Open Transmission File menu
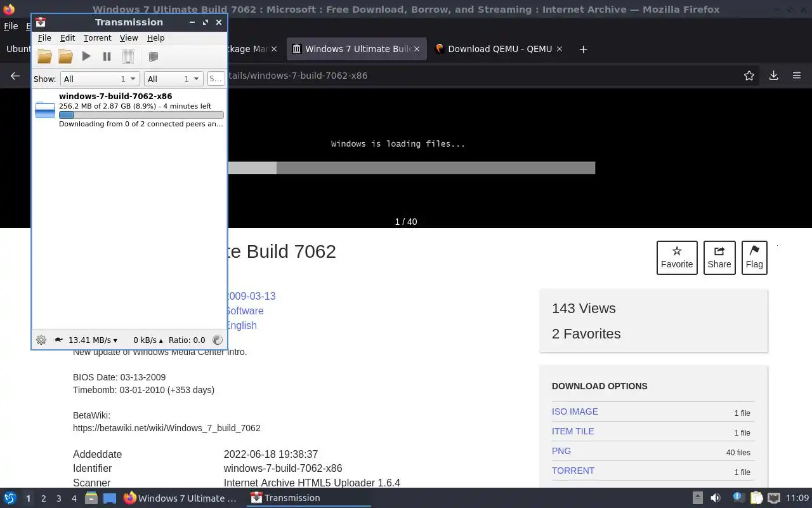 pyautogui.click(x=44, y=38)
